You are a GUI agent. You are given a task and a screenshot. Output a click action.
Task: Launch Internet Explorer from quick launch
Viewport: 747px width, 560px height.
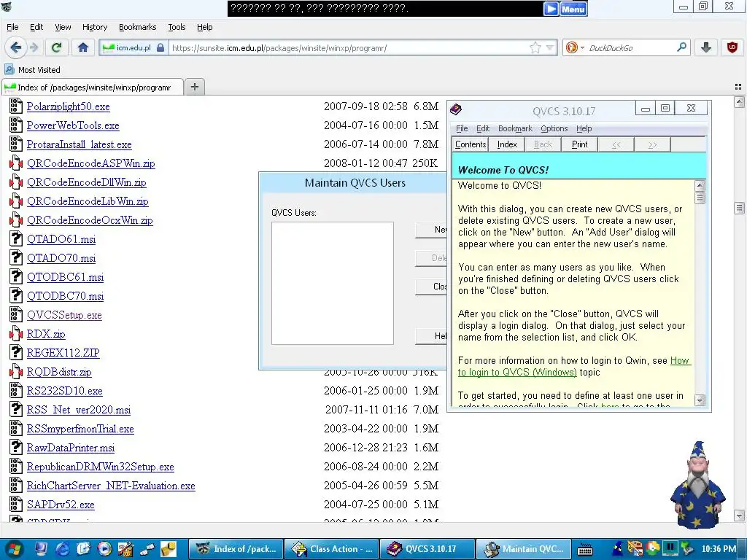(63, 549)
